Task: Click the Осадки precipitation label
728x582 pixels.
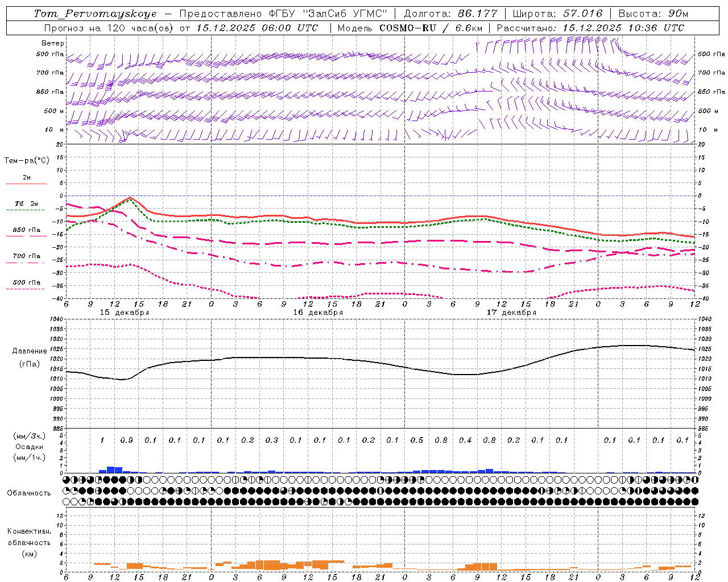Action: (x=28, y=447)
